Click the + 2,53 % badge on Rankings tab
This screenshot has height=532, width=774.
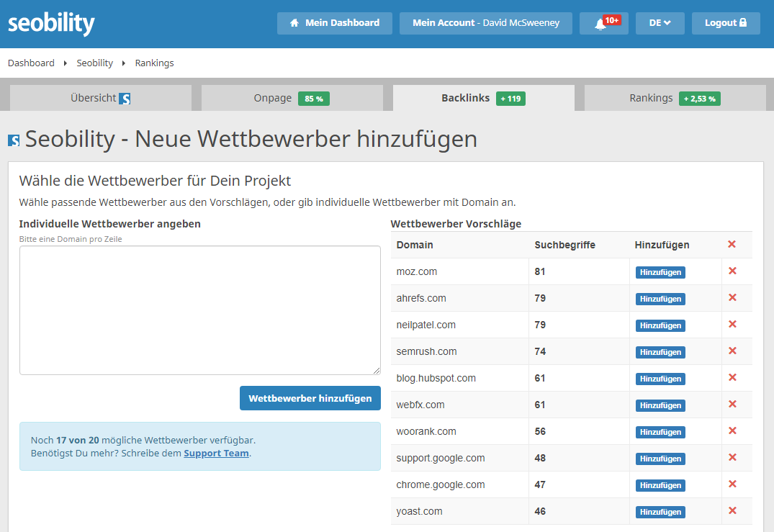699,99
